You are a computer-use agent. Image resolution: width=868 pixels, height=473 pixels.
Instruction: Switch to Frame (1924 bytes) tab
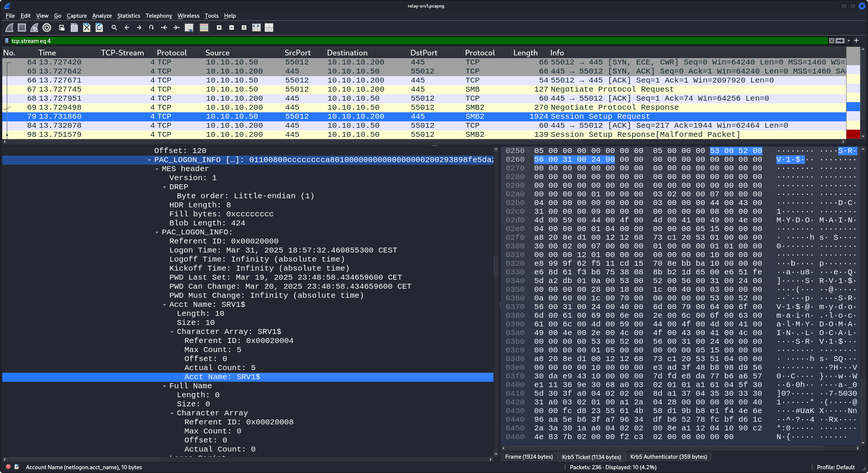tap(529, 456)
